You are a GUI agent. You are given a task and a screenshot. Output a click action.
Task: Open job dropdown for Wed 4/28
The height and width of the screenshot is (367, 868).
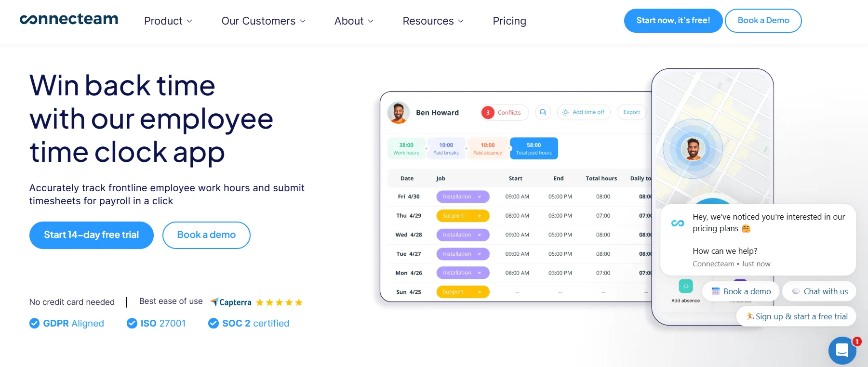pyautogui.click(x=463, y=235)
